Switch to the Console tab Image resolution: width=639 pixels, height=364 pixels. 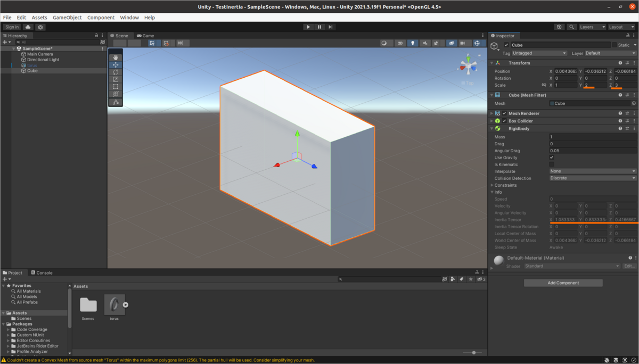41,272
